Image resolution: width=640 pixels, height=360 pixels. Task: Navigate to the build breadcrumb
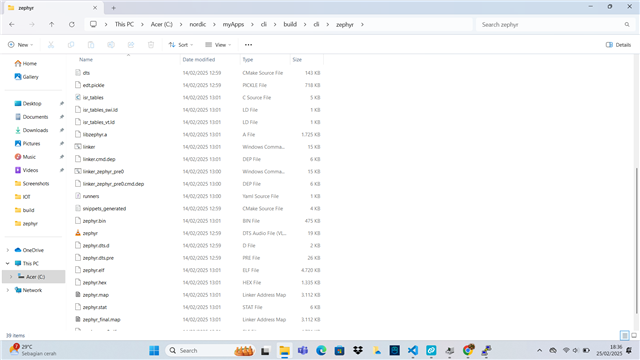(290, 24)
